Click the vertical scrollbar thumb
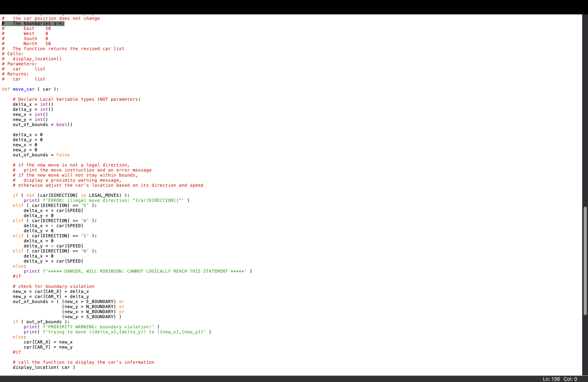Viewport: 588px width, 382px height. click(585, 261)
